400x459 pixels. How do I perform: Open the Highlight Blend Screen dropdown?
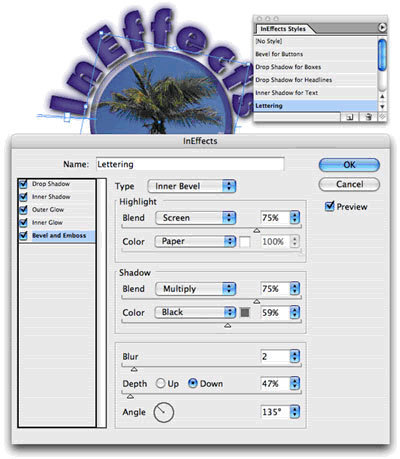pyautogui.click(x=196, y=218)
